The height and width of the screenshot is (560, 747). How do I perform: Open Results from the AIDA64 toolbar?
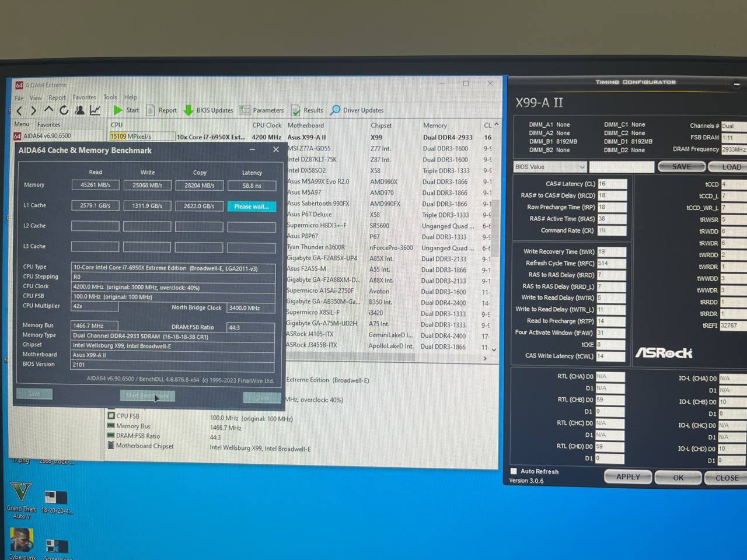click(307, 110)
